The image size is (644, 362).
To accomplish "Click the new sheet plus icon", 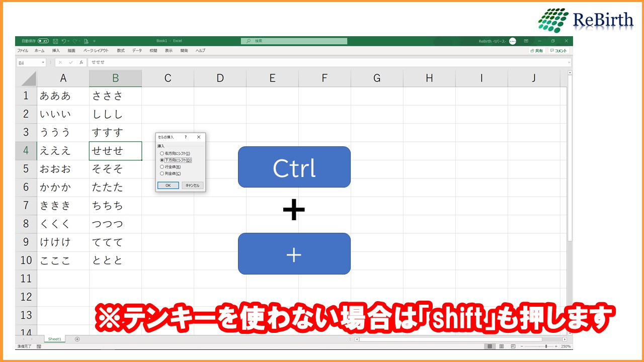I will click(x=77, y=339).
